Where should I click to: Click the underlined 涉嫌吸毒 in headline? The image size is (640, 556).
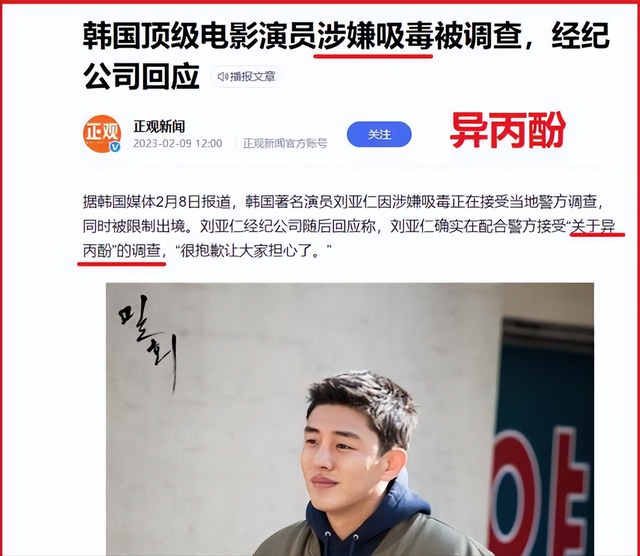point(374,36)
